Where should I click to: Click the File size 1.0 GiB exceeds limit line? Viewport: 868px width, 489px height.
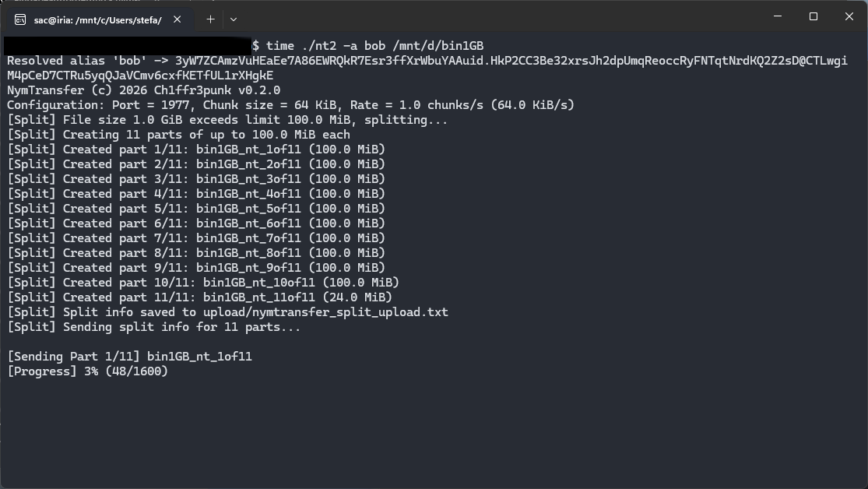tap(227, 120)
